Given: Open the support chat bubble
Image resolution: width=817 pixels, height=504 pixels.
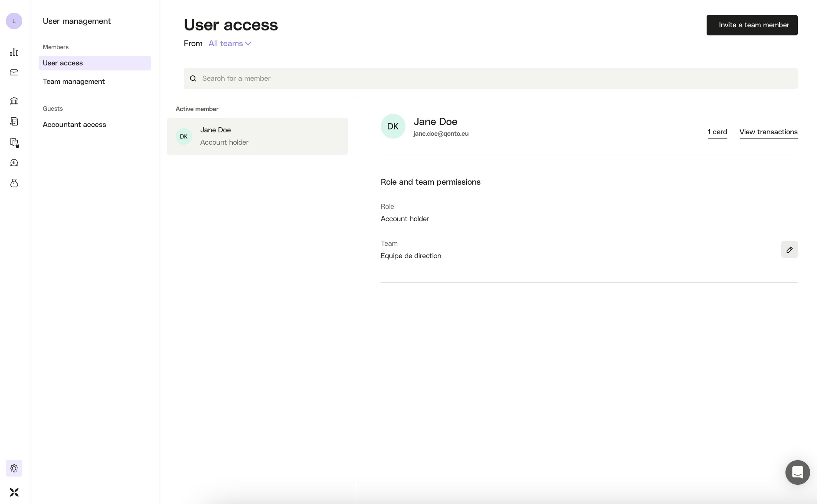Looking at the screenshot, I should click(x=798, y=472).
